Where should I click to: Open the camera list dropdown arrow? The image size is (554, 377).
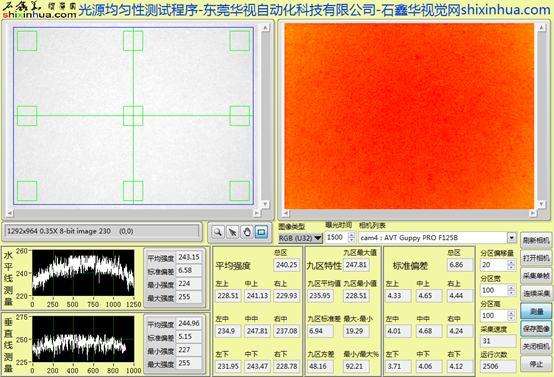pyautogui.click(x=511, y=237)
